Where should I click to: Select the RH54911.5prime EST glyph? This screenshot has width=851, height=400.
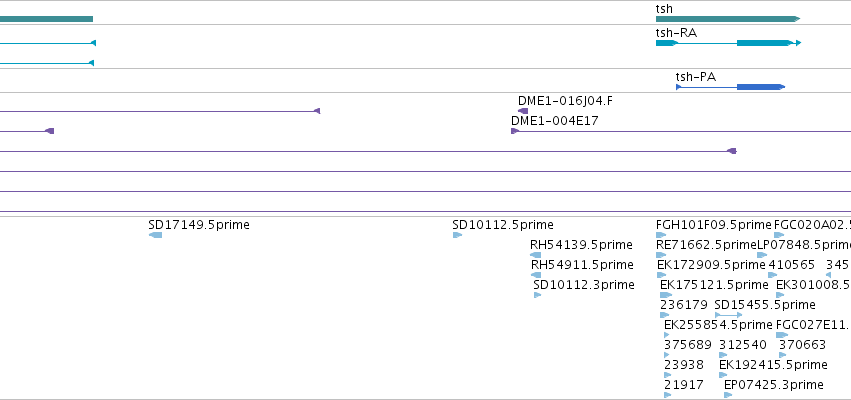(536, 275)
